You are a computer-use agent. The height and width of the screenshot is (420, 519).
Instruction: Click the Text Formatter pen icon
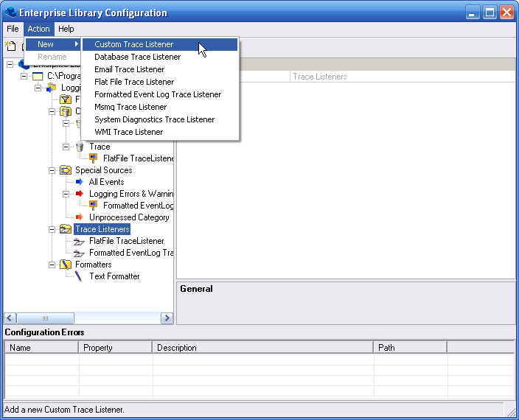coord(79,276)
